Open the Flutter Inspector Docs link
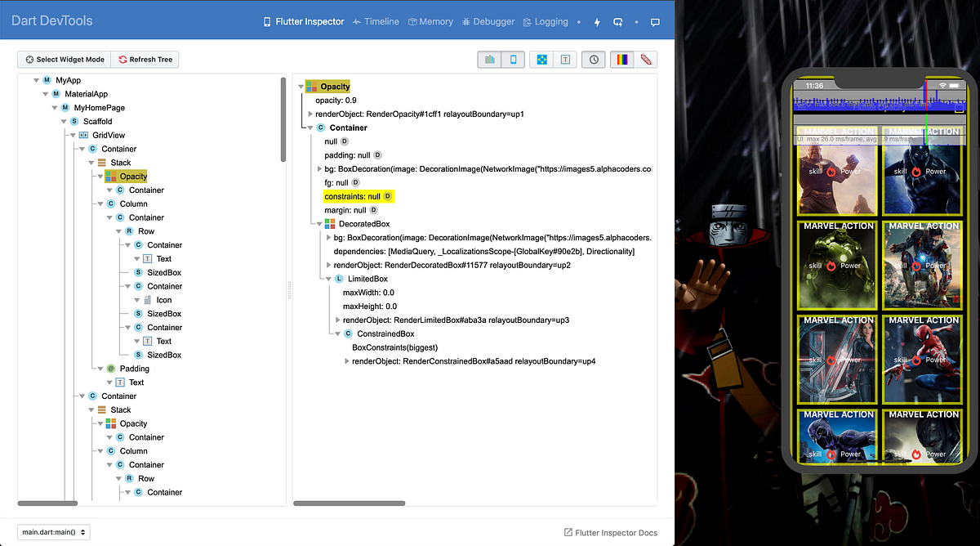Viewport: 980px width, 546px height. click(611, 533)
